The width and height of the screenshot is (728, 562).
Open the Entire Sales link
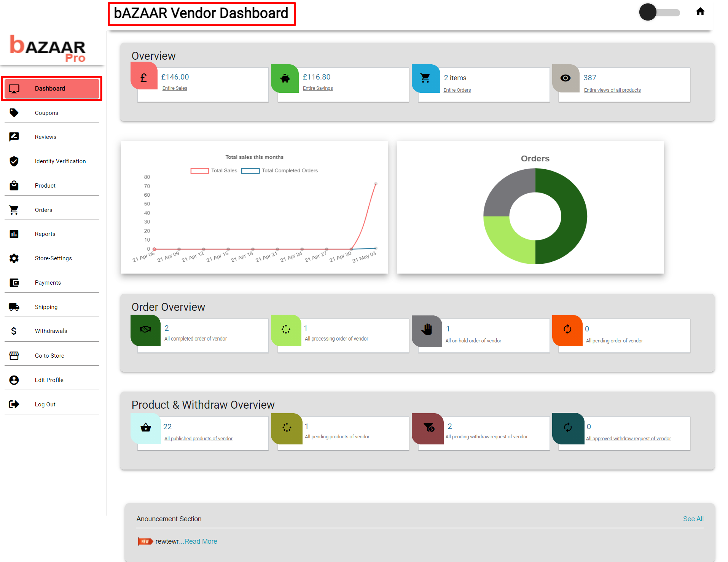click(x=174, y=88)
